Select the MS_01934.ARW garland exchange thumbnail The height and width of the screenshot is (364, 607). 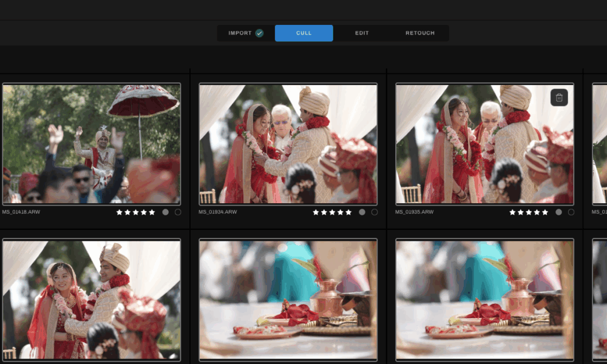[288, 144]
